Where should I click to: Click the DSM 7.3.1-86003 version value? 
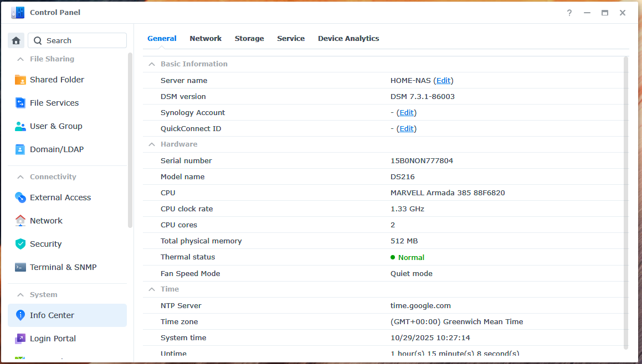[x=423, y=96]
